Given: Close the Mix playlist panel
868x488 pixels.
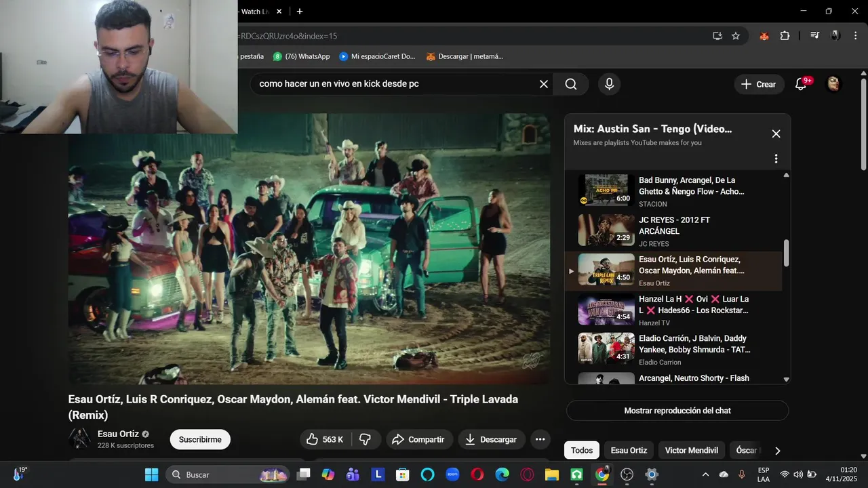Looking at the screenshot, I should coord(776,134).
